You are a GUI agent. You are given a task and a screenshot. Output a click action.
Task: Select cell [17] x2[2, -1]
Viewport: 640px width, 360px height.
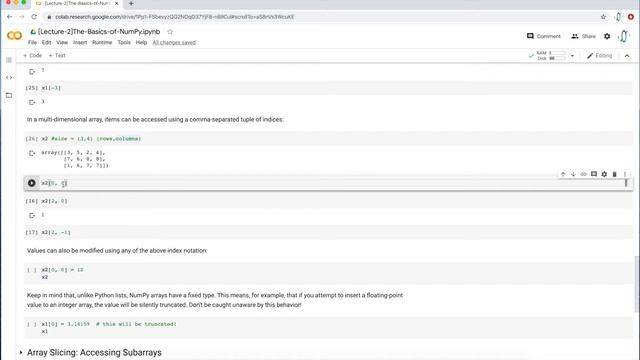pos(329,232)
